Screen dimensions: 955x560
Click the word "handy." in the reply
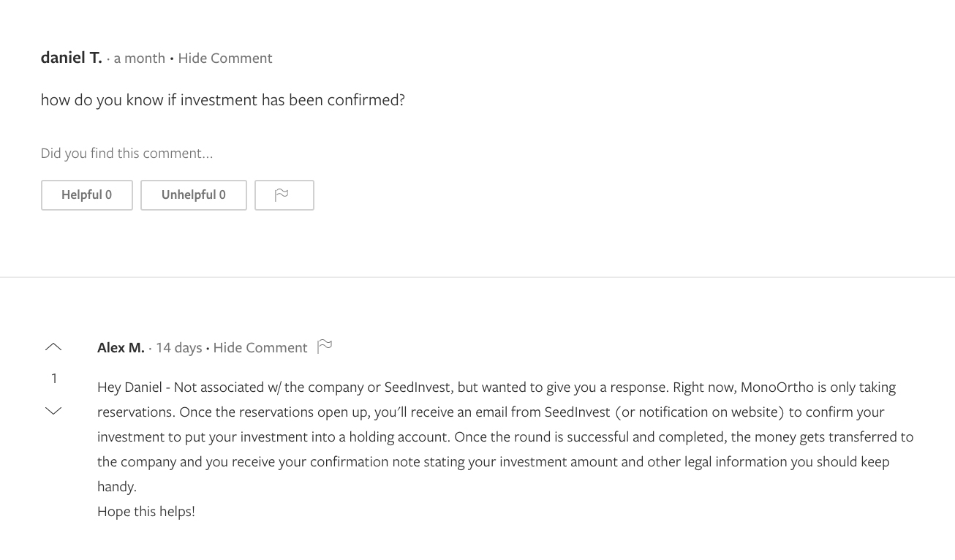117,487
